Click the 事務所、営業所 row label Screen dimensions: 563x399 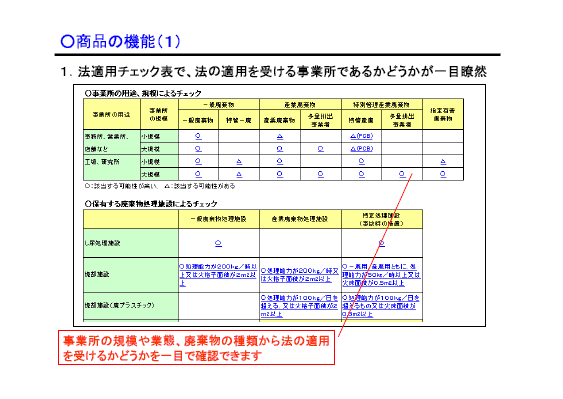tap(107, 136)
